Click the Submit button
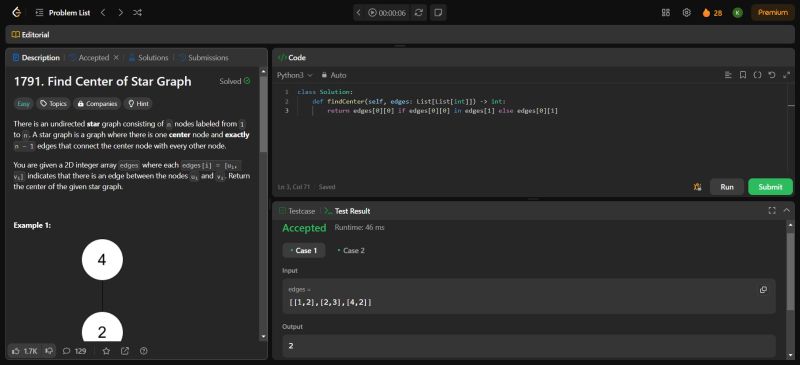The width and height of the screenshot is (800, 365). tap(770, 187)
